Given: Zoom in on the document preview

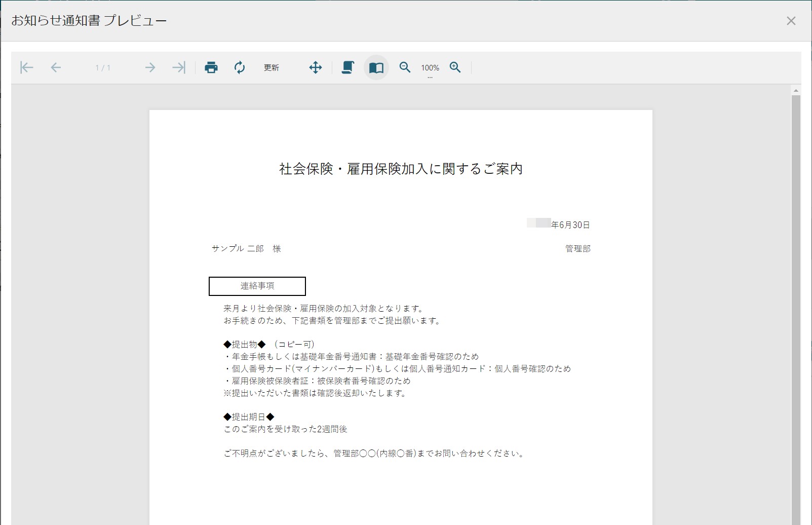Looking at the screenshot, I should [x=455, y=67].
